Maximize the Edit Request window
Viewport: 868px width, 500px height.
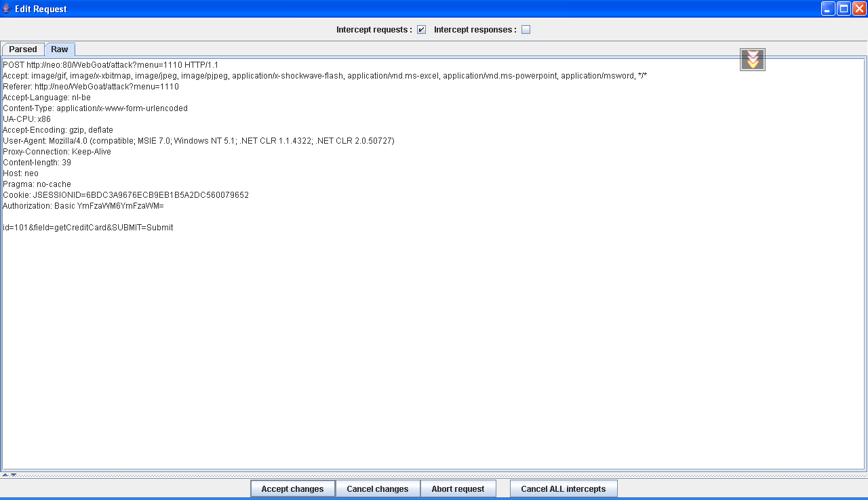(x=844, y=9)
